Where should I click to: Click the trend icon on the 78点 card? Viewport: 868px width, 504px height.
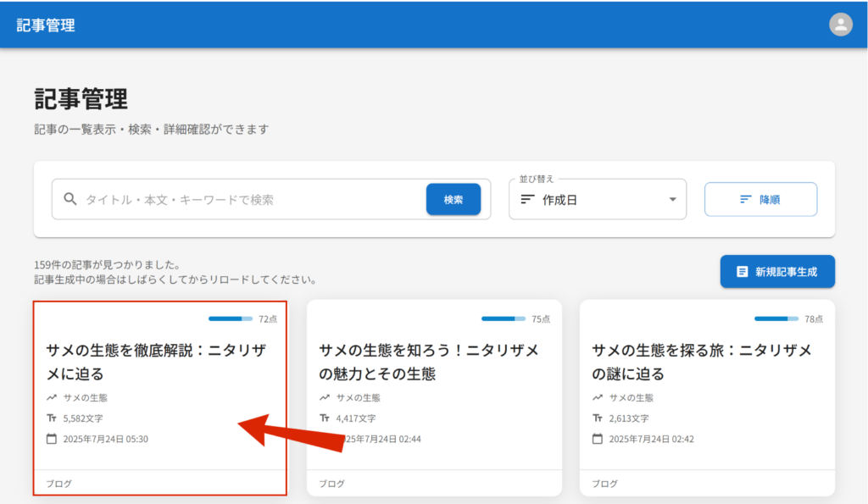(598, 397)
